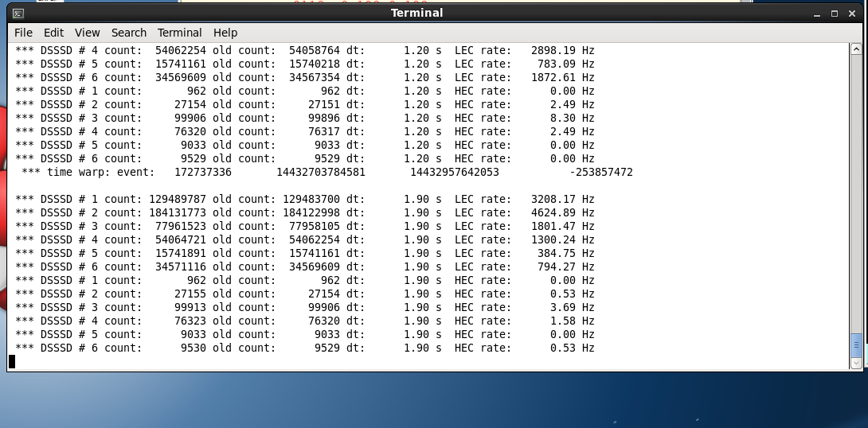
Task: Click the LEC rate 1801.47 Hz
Action: [562, 226]
